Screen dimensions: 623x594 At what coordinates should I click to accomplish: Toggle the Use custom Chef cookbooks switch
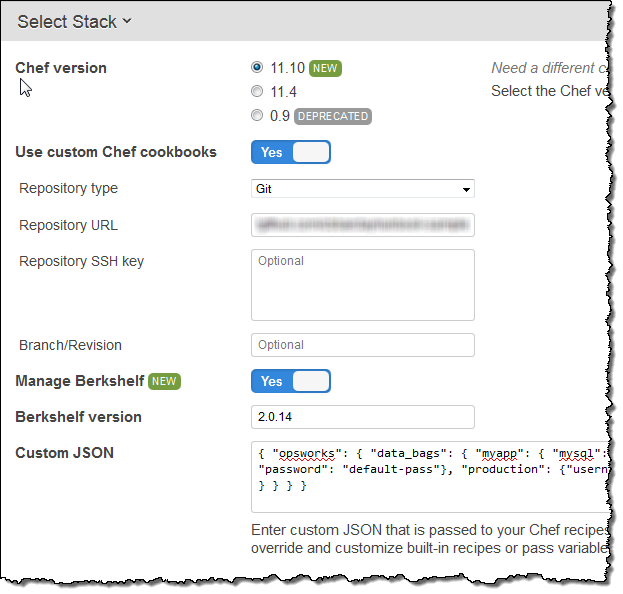(291, 152)
